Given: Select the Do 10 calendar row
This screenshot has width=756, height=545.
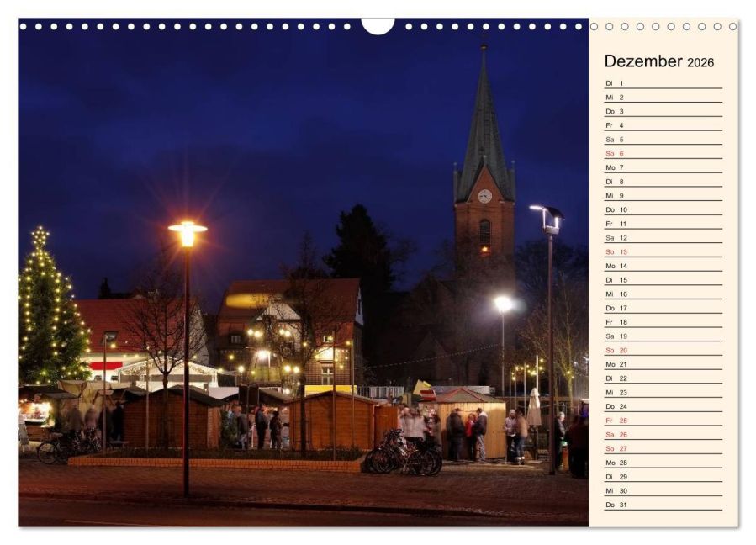Looking at the screenshot, I should 663,209.
